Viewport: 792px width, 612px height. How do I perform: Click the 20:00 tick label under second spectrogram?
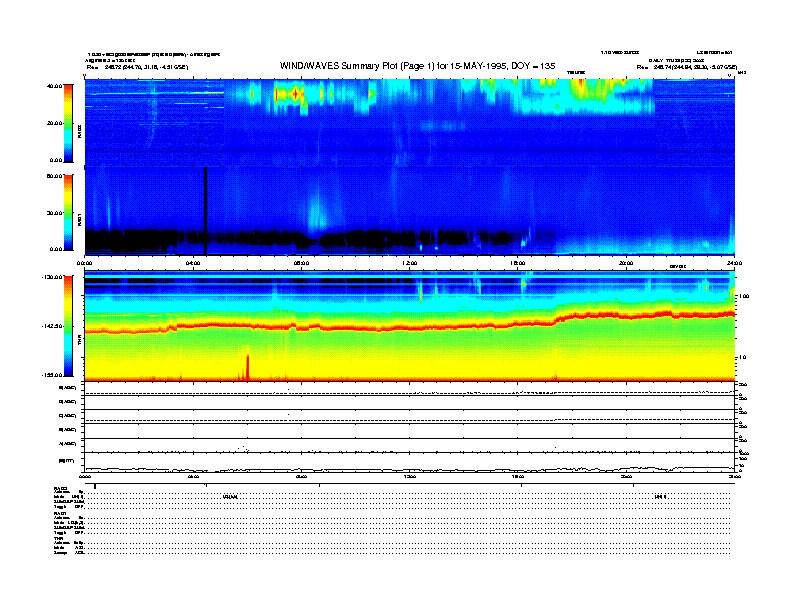pos(626,263)
